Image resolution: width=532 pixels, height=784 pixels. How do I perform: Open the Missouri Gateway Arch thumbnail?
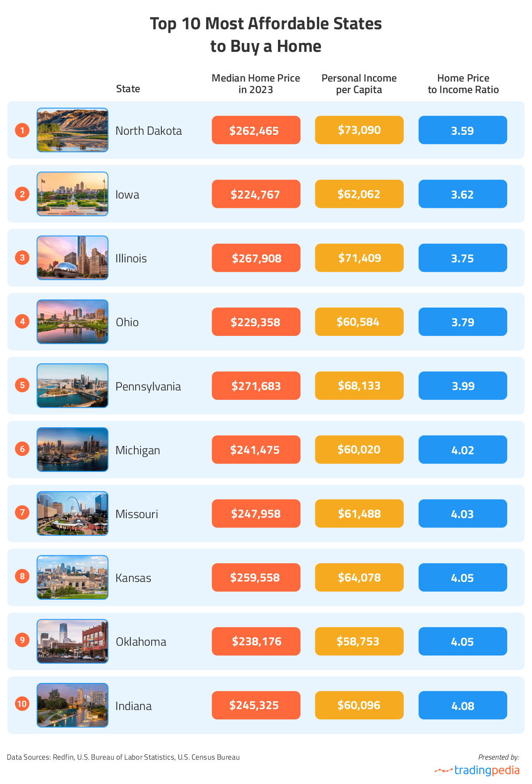point(72,514)
